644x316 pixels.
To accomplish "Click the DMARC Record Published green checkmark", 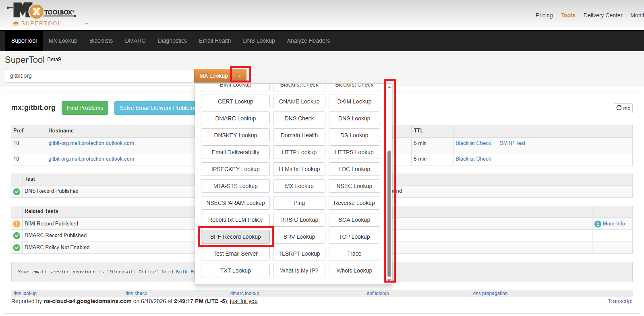I will (x=17, y=235).
